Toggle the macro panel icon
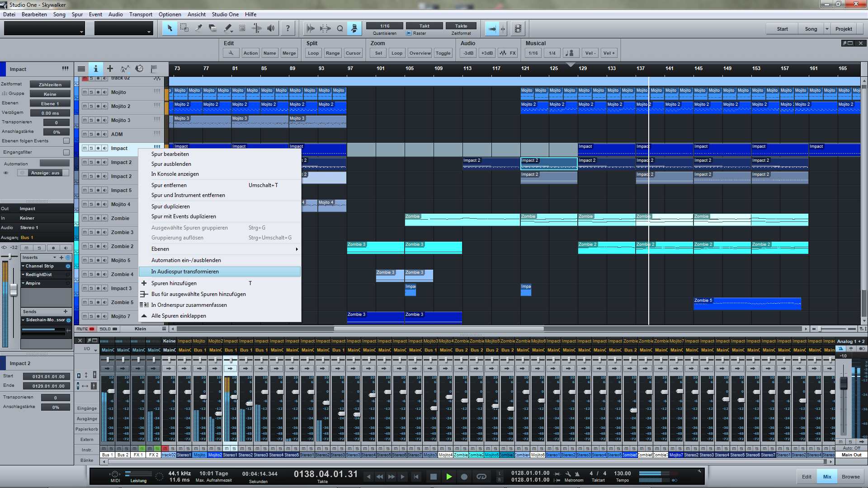The image size is (868, 488). (x=354, y=28)
